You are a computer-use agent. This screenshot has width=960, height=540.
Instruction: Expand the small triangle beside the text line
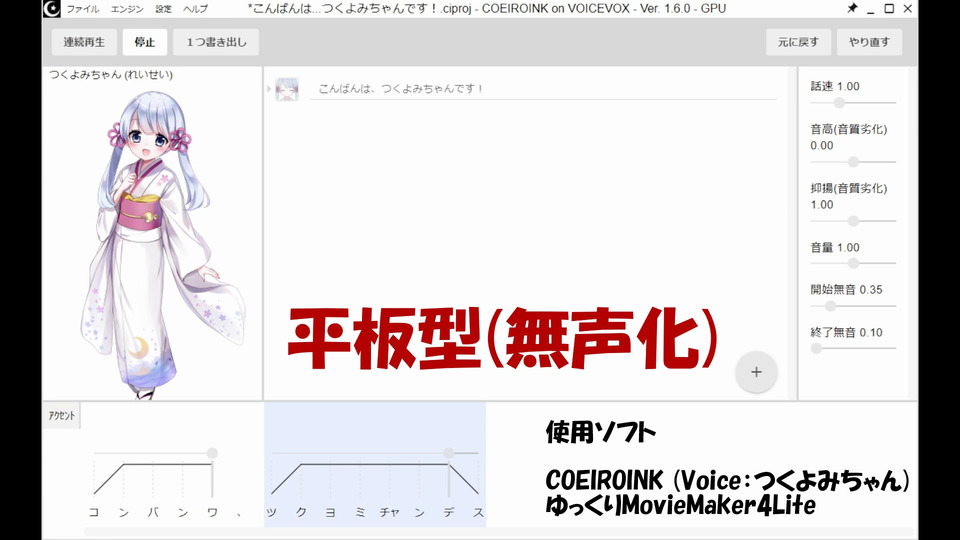[269, 89]
